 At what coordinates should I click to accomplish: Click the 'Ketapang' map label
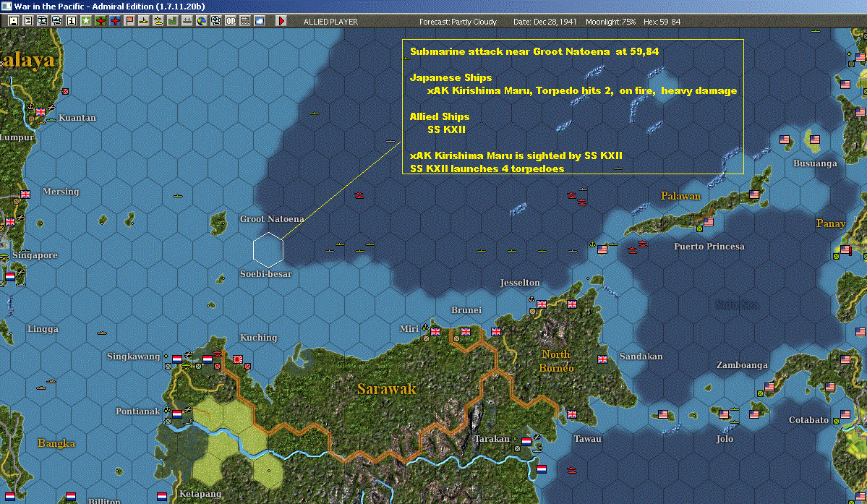coord(200,493)
